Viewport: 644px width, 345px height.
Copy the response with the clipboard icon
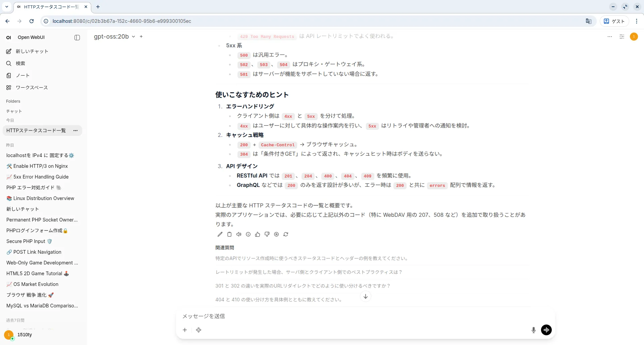tap(229, 234)
